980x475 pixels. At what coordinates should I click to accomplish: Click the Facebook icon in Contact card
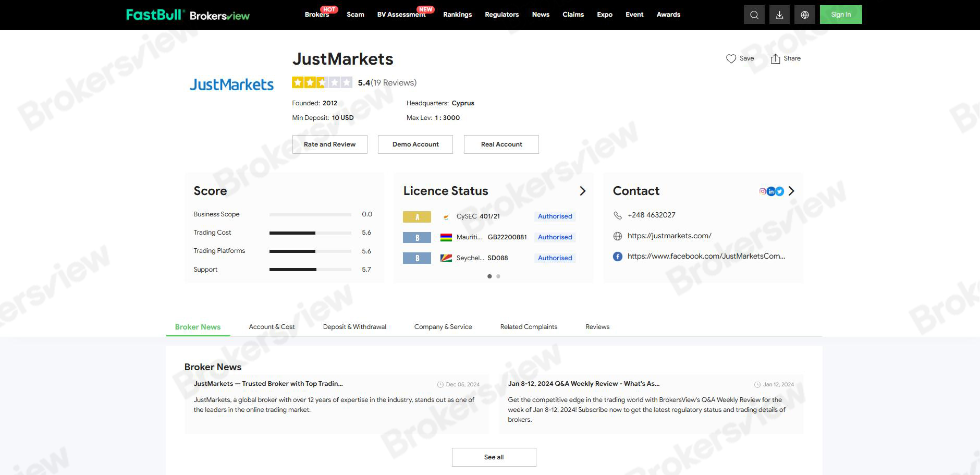pos(618,257)
